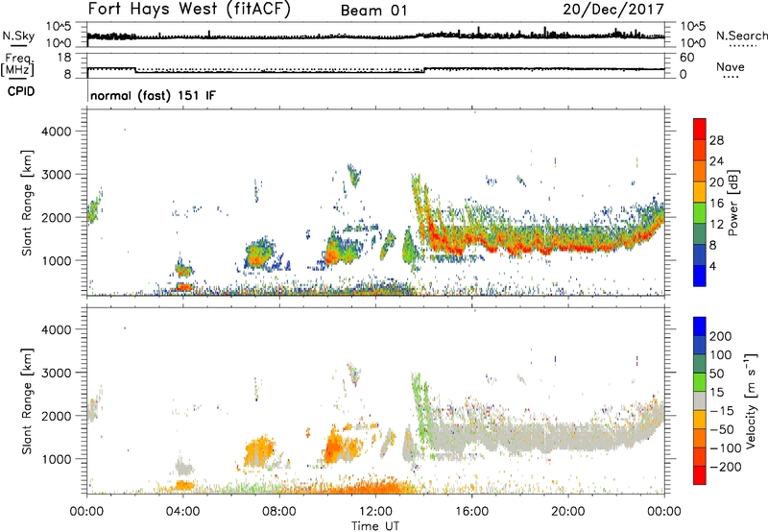The image size is (768, 532).
Task: Pick the Power colorbar segment between 4 and 8
Action: 700,254
